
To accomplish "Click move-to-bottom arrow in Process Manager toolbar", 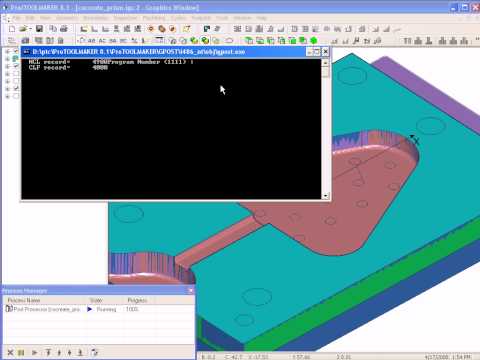I will pyautogui.click(x=80, y=352).
